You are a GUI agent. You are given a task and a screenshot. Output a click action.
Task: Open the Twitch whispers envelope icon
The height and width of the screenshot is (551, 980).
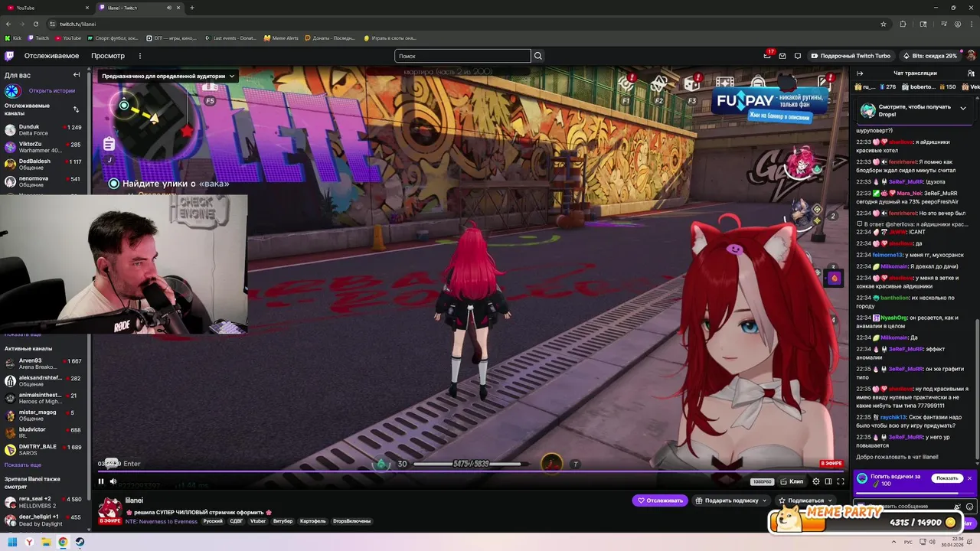click(x=782, y=56)
